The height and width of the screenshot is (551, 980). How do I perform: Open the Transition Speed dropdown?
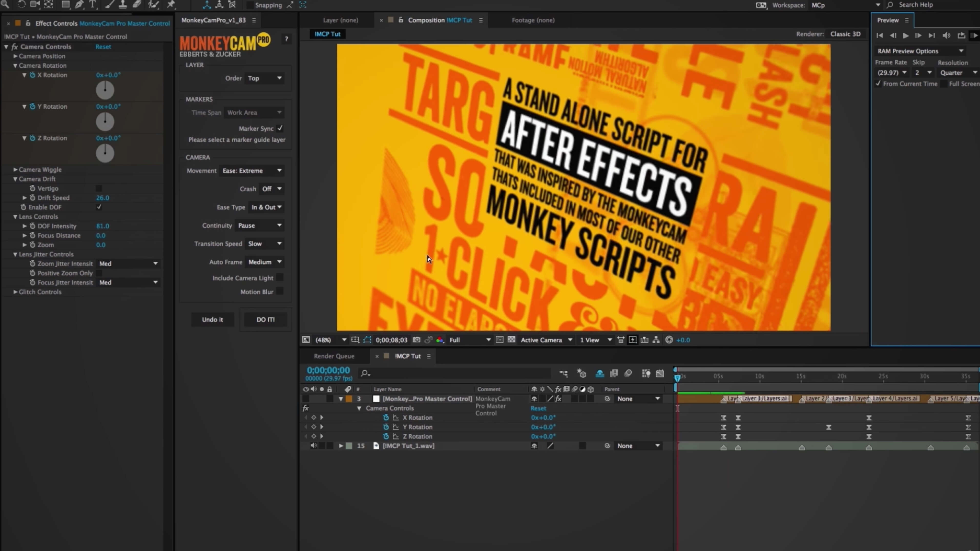265,243
